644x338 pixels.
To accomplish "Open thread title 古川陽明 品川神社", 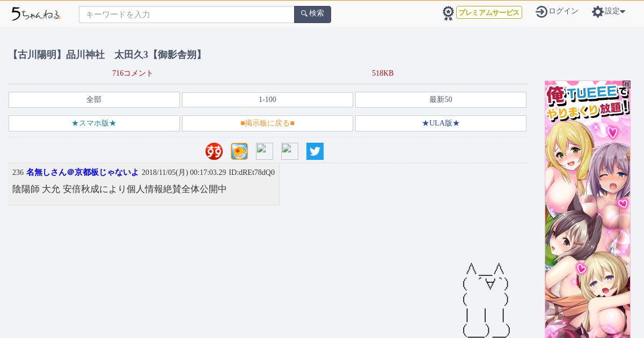I will tap(107, 55).
